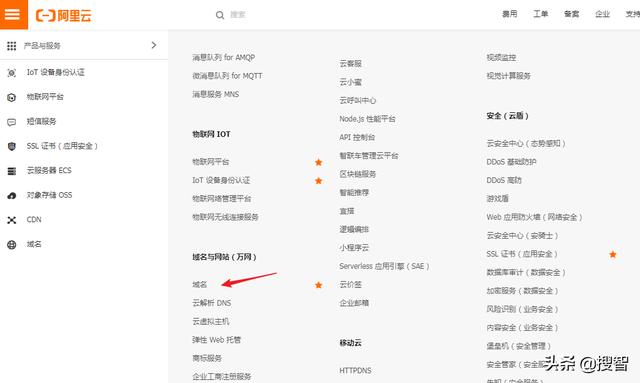
Task: Toggle favorite star for SSL 证书 in list
Action: coord(613,254)
